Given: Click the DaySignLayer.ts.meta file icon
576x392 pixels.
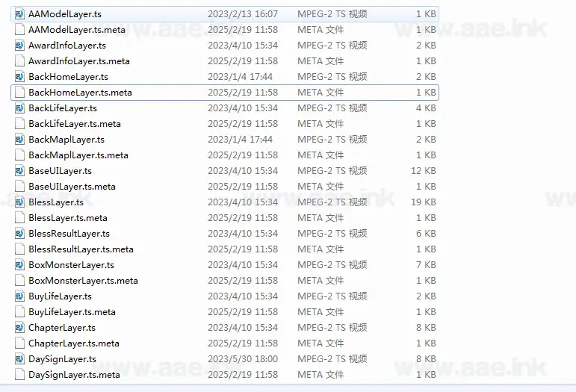Looking at the screenshot, I should click(x=19, y=375).
